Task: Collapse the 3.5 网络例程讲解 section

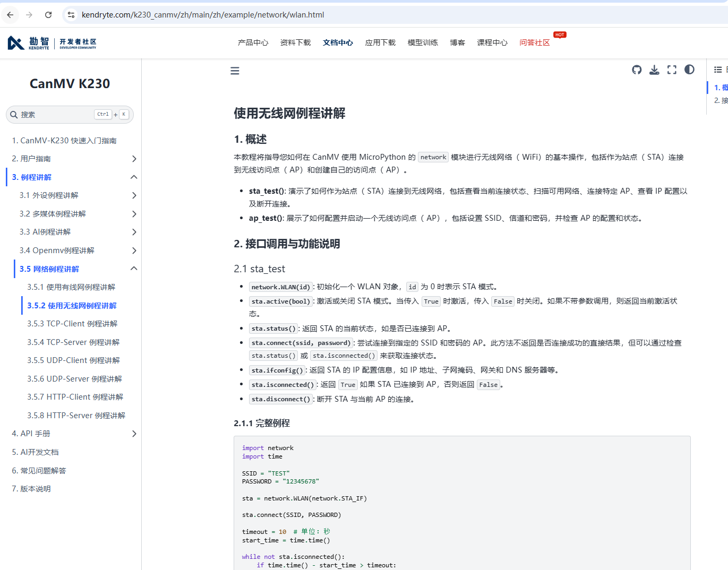Action: pyautogui.click(x=134, y=269)
